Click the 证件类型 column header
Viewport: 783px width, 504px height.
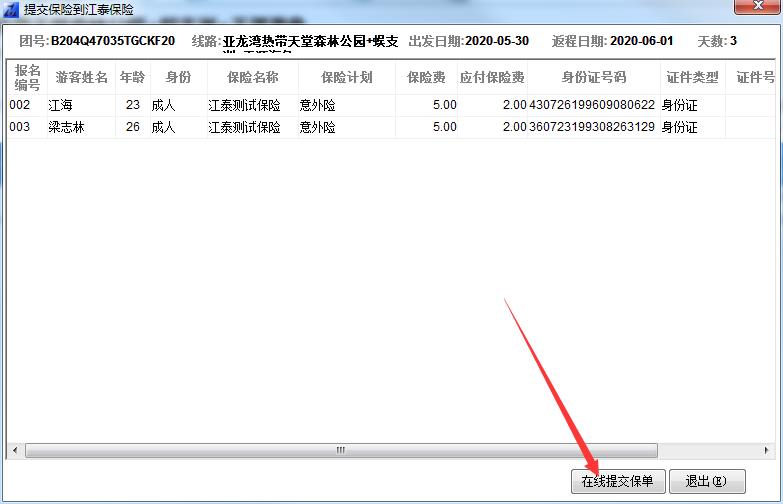(692, 77)
